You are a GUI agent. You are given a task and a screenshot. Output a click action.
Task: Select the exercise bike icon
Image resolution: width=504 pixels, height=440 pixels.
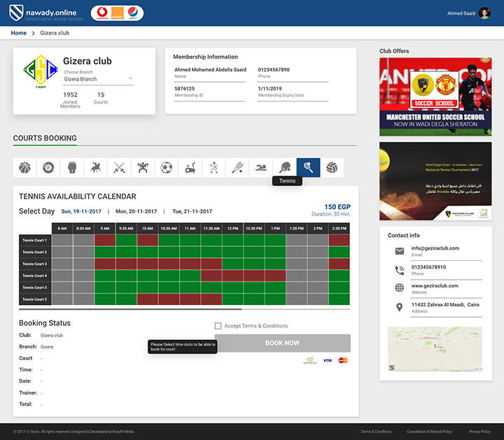click(190, 168)
